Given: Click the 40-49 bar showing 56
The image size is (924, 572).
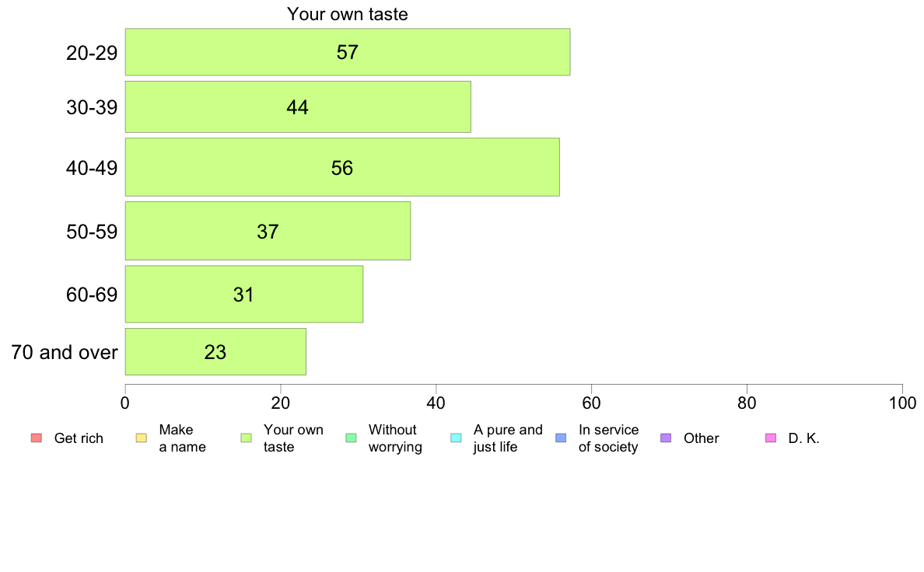Looking at the screenshot, I should tap(342, 167).
